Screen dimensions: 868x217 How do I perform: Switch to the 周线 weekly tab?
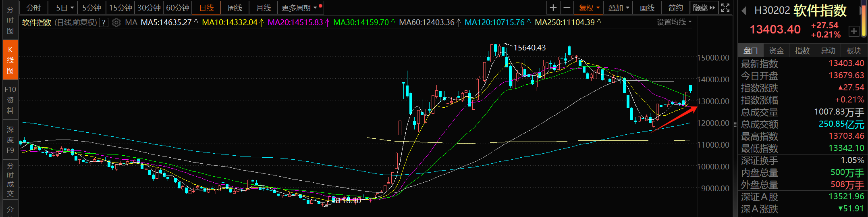click(235, 8)
